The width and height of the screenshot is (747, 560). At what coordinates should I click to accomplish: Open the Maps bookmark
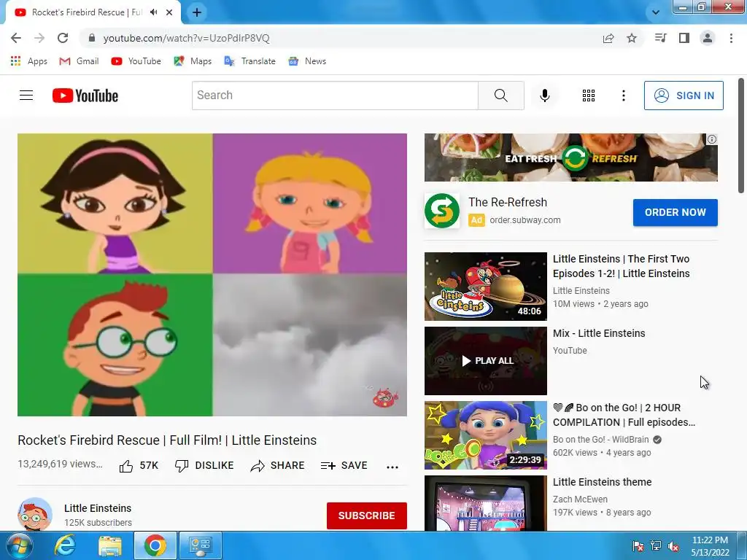click(193, 61)
